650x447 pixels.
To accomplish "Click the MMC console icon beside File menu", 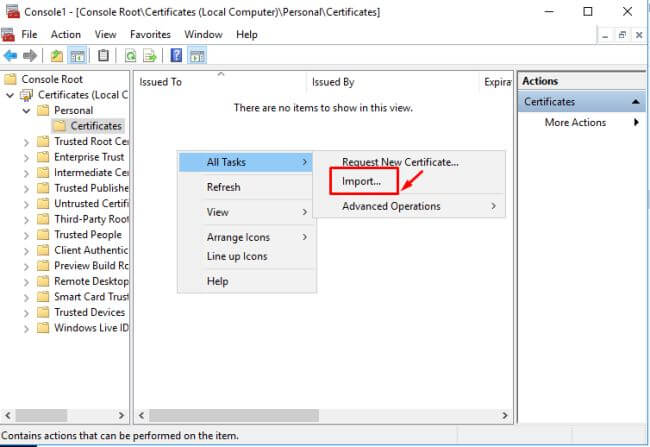I will (8, 34).
